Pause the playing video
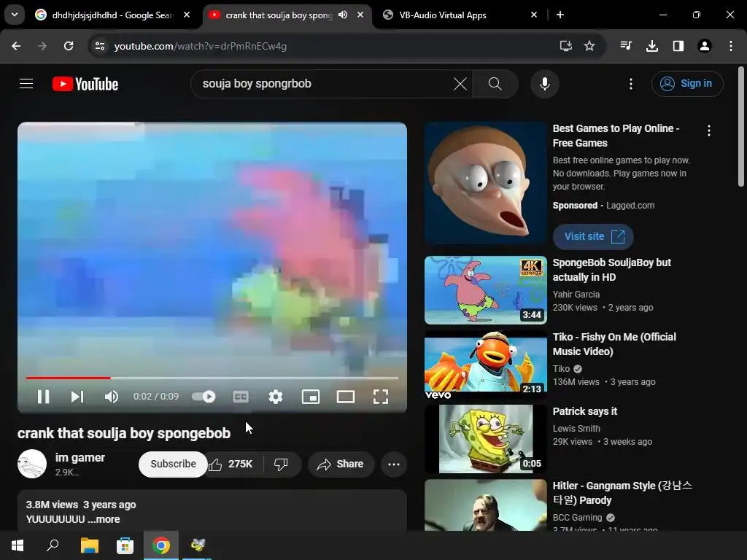 [x=43, y=397]
